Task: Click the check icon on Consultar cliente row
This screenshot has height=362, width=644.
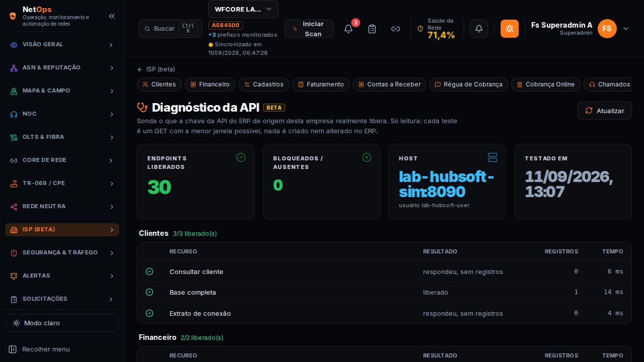Action: pos(149,271)
